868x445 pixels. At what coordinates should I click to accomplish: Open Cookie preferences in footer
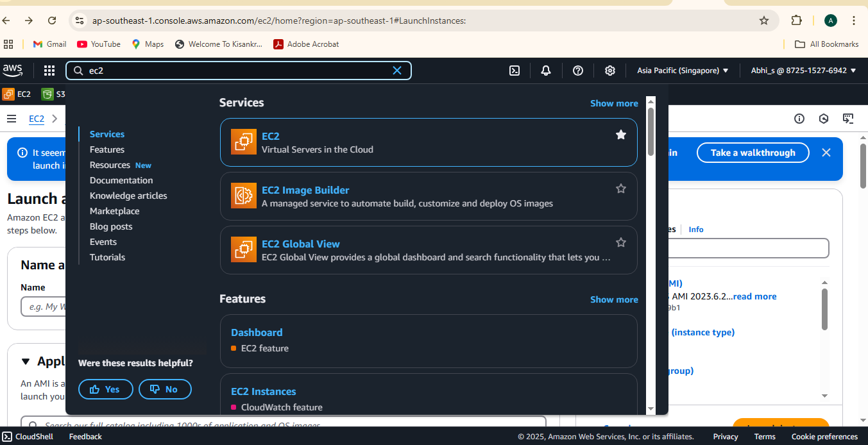coord(824,437)
